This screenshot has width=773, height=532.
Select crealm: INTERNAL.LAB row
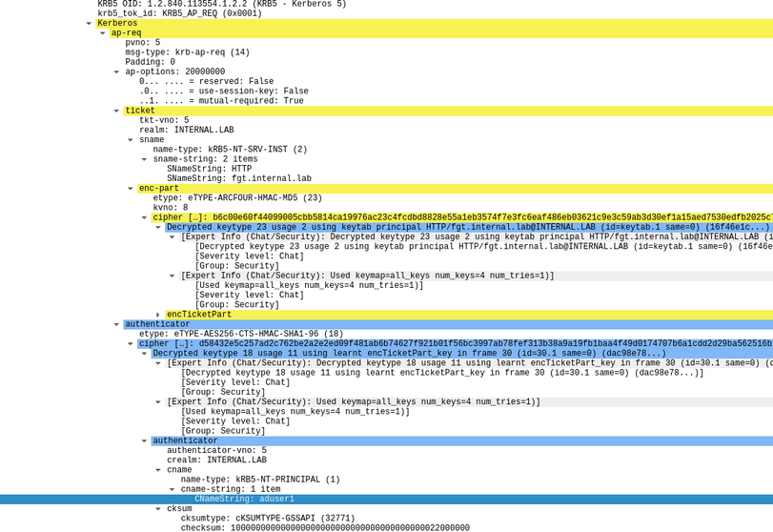(x=216, y=460)
